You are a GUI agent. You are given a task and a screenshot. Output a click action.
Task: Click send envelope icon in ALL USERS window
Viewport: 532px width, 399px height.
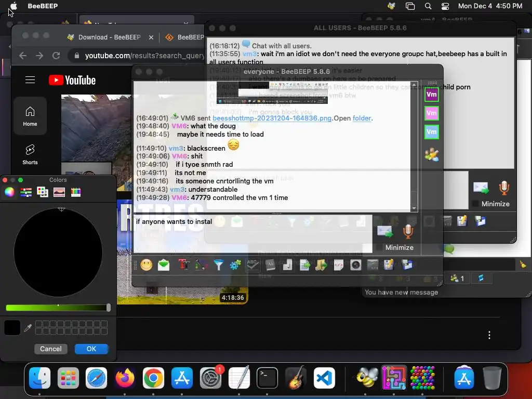pos(481,188)
